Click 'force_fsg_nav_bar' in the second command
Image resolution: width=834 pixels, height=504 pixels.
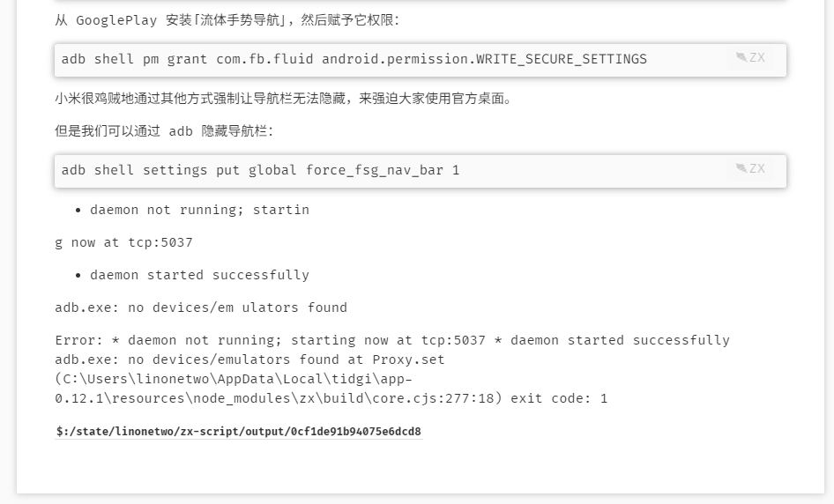[x=375, y=170]
